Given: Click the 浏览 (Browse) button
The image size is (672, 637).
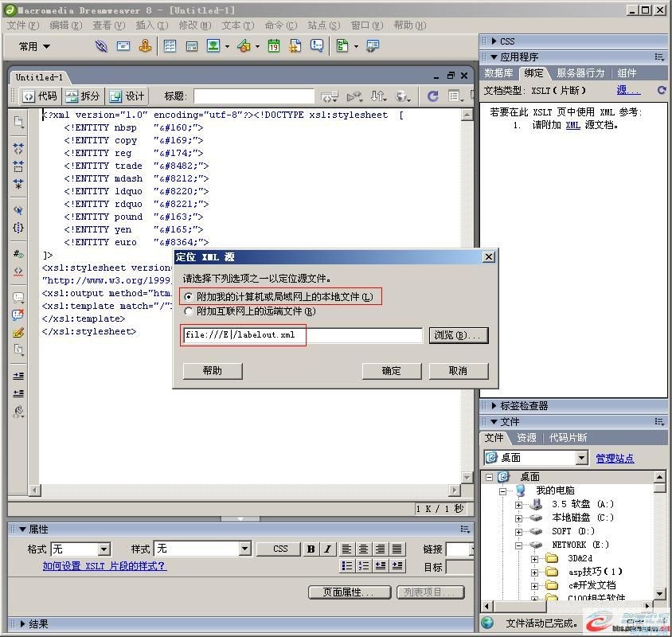Looking at the screenshot, I should tap(458, 335).
